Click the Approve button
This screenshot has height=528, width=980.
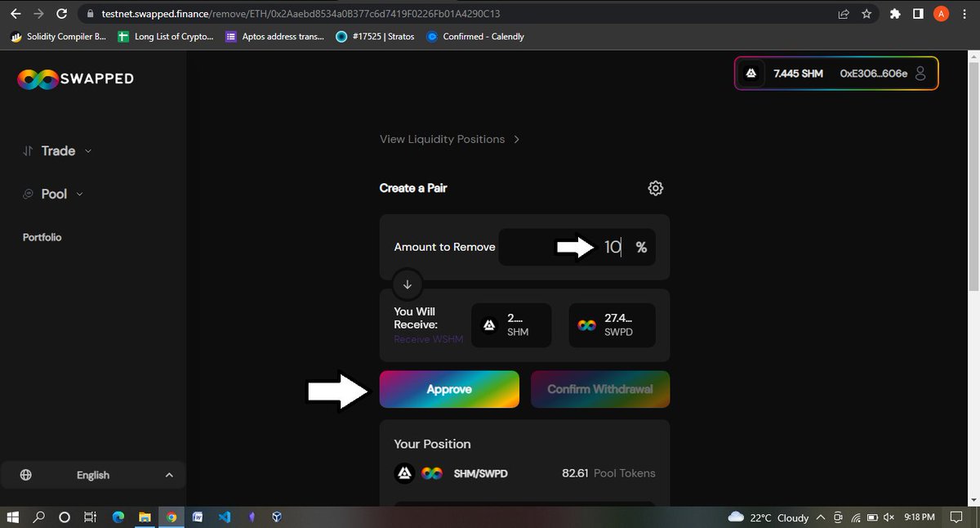pyautogui.click(x=449, y=389)
